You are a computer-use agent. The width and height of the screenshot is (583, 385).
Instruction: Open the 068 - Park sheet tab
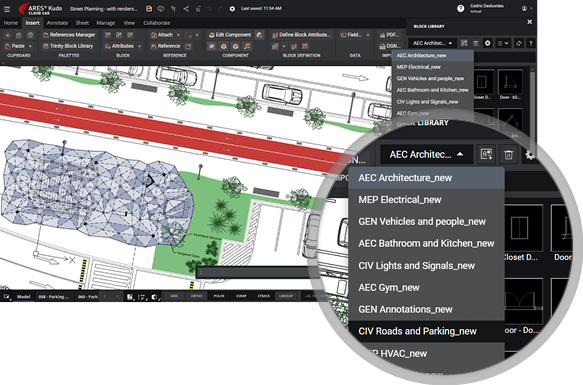point(88,296)
